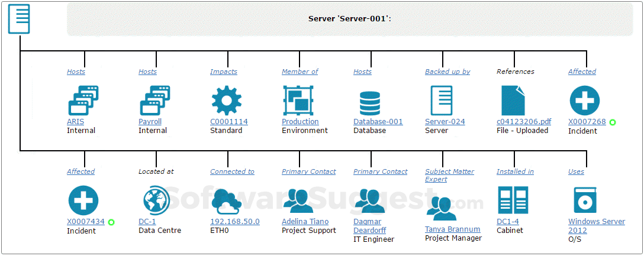This screenshot has width=644, height=256.
Task: Click the File - Uploaded text
Action: 523,131
